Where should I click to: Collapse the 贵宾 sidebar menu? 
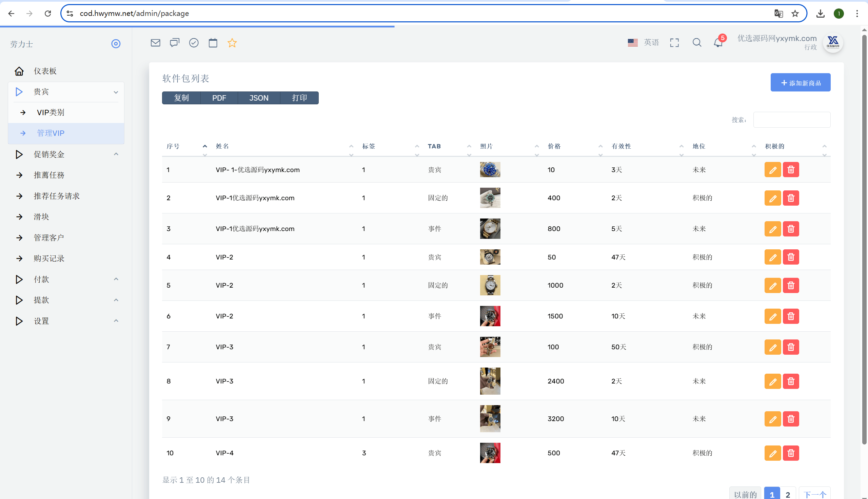[x=66, y=92]
